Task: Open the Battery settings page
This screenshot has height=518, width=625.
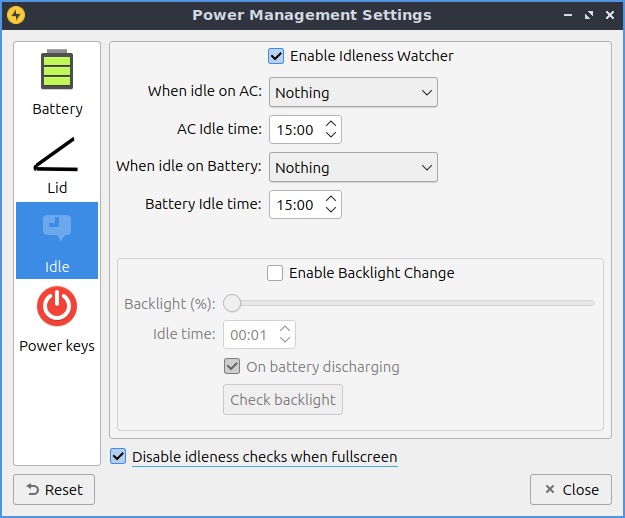Action: [x=57, y=83]
